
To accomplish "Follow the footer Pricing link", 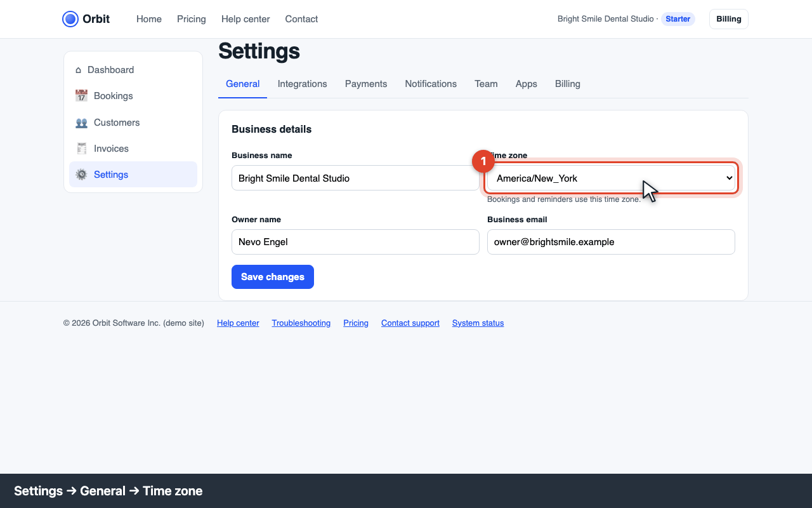I will point(356,323).
